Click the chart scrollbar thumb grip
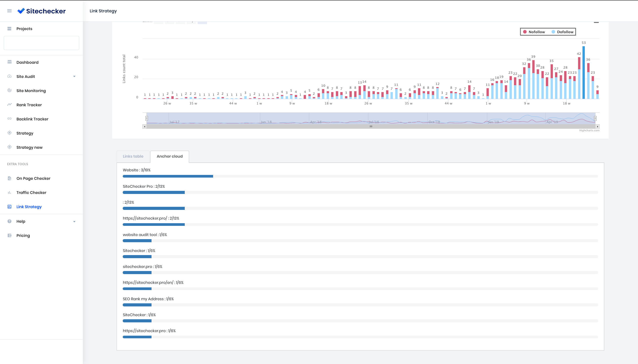638x364 pixels. coord(371,126)
